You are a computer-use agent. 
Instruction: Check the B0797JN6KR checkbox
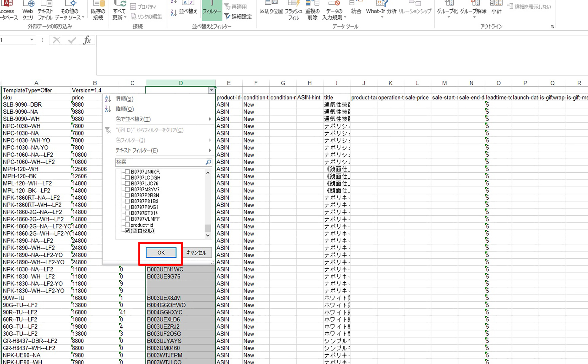click(x=127, y=172)
